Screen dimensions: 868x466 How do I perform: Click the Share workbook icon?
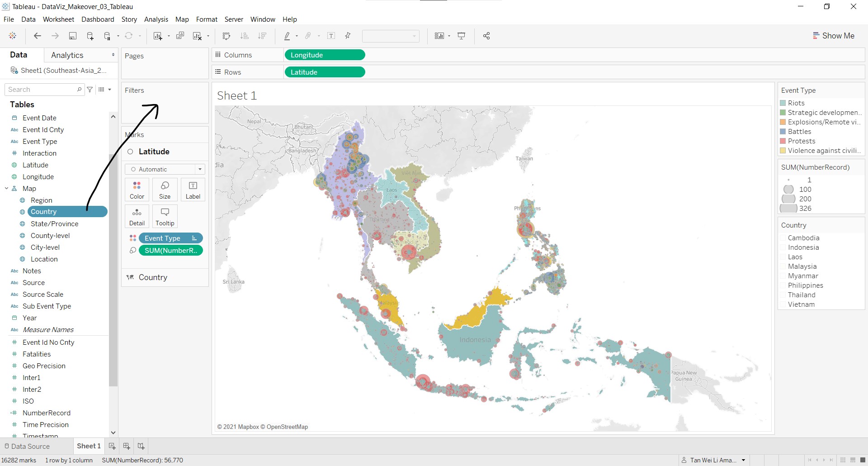tap(486, 36)
